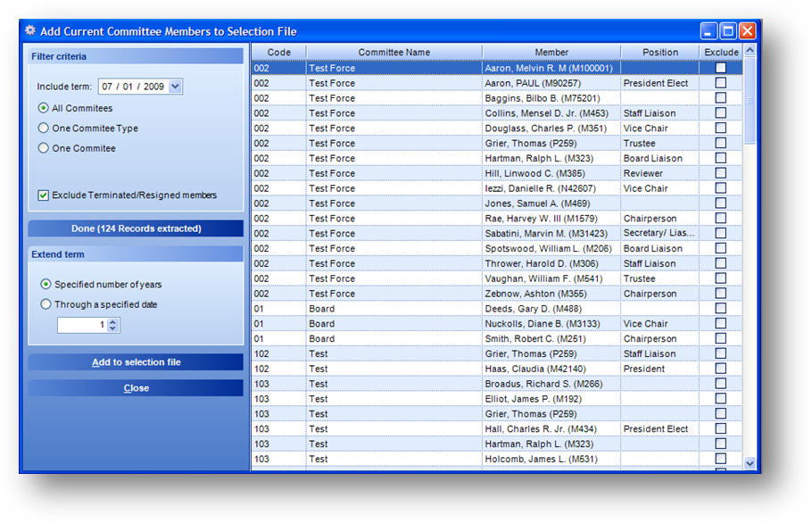This screenshot has width=812, height=523.
Task: Increase years with the spinner up arrow
Action: click(113, 321)
